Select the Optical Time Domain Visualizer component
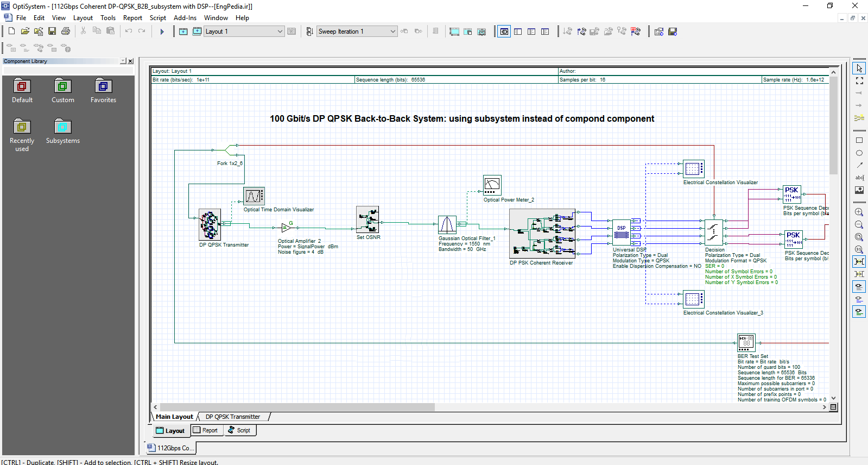868x465 pixels. tap(254, 196)
